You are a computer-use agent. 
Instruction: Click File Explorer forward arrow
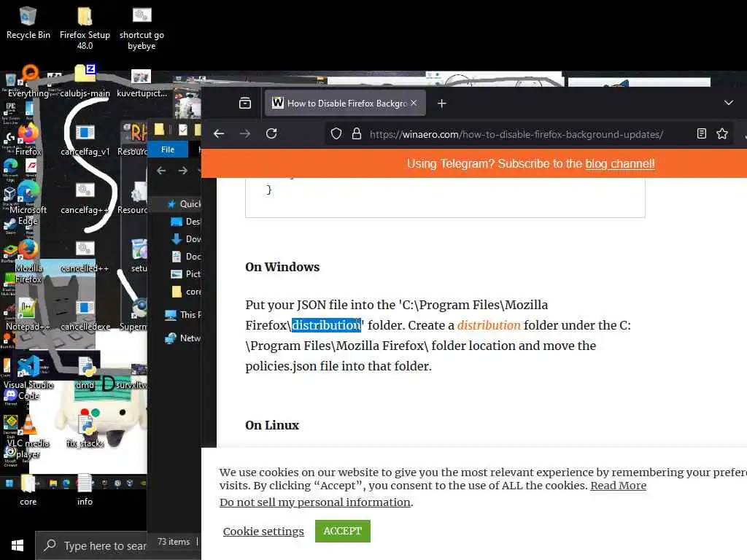pyautogui.click(x=183, y=171)
